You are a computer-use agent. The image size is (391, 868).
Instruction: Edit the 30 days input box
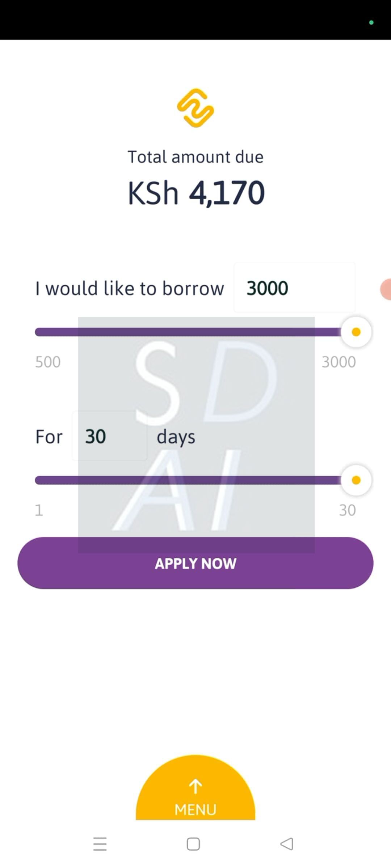point(109,436)
